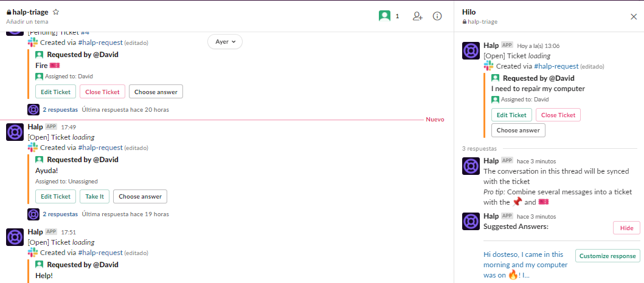Click fire emoji in suggested answer
Viewport: 644px width, 283px height.
[513, 276]
